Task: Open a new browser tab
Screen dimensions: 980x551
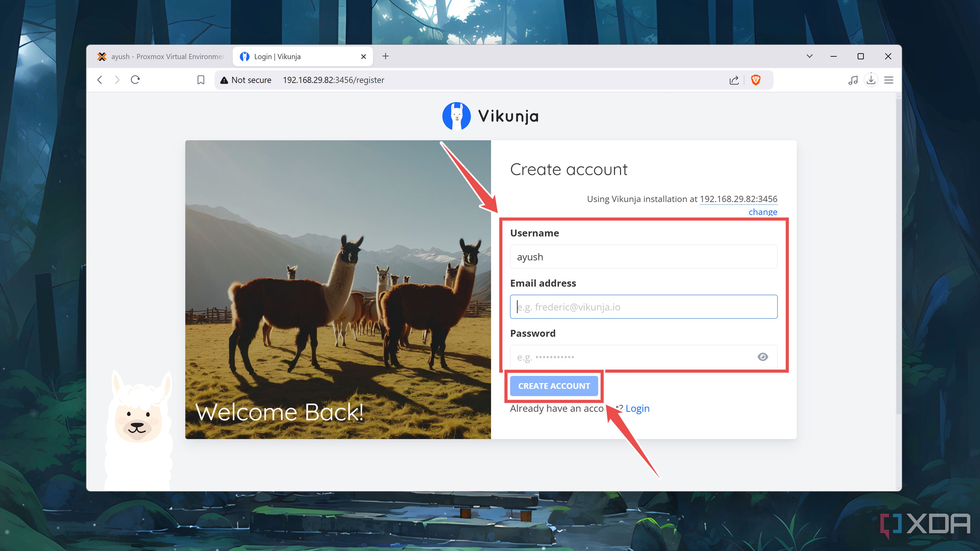Action: click(386, 56)
